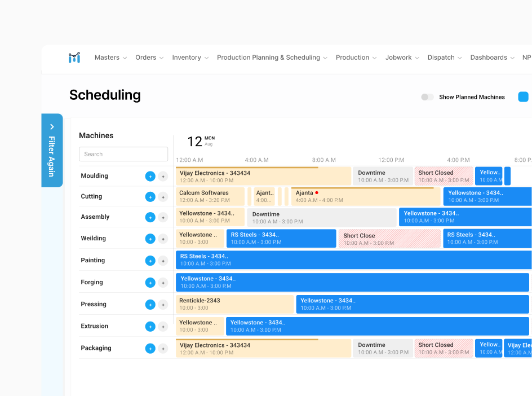This screenshot has height=396, width=532.
Task: Open the Jobwork menu
Action: point(402,58)
